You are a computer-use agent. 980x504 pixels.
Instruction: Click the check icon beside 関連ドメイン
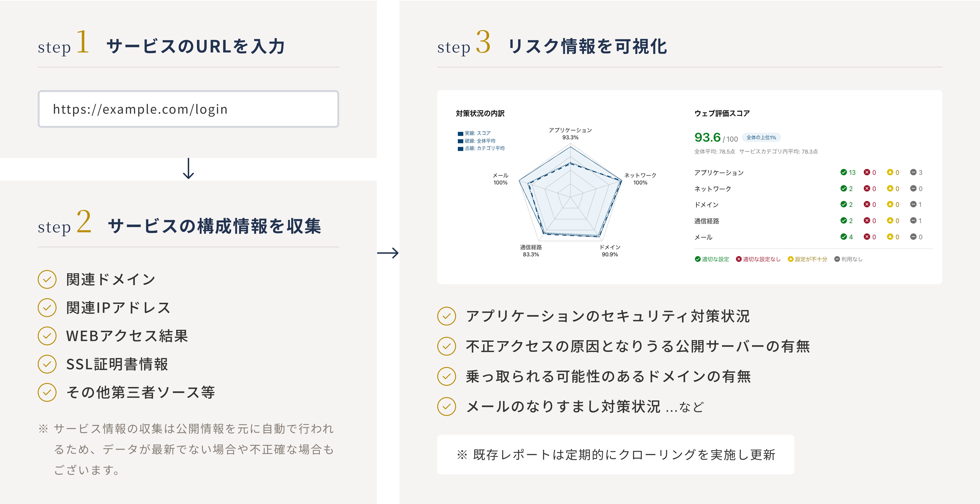coord(47,279)
